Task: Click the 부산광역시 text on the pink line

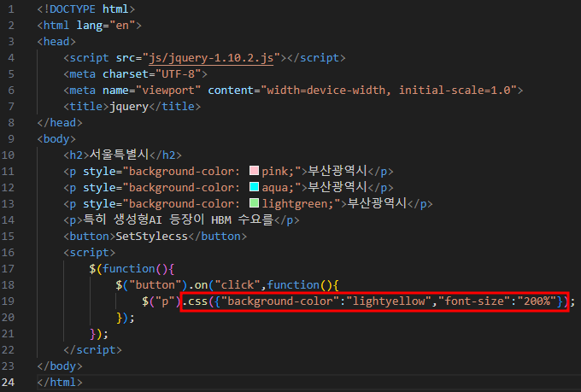Action: [337, 171]
